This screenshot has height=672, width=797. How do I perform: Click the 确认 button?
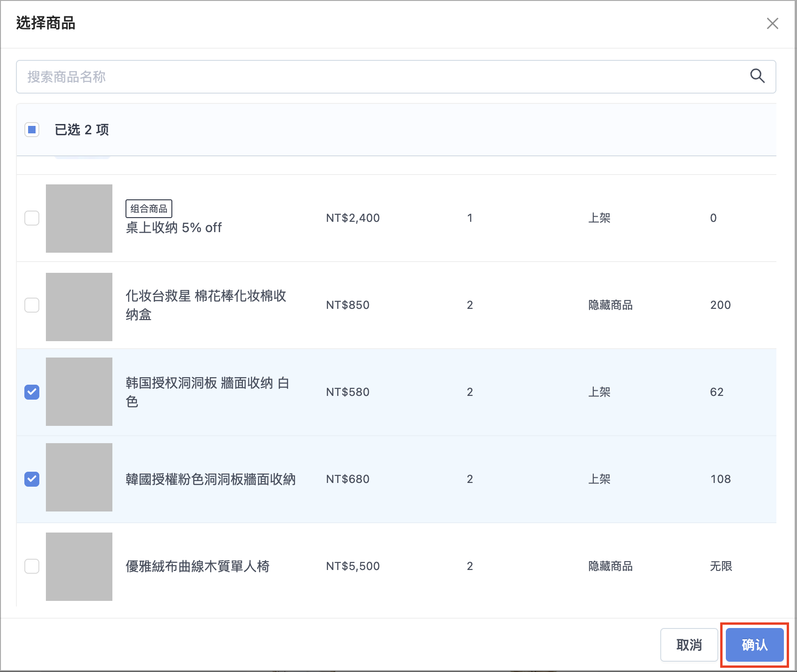[754, 645]
